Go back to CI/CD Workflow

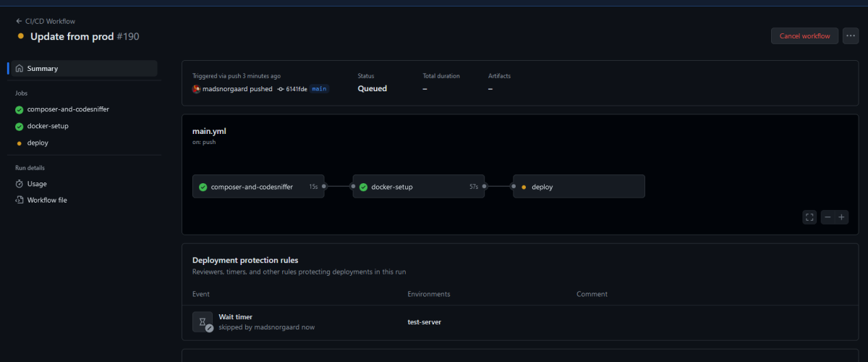tap(45, 21)
